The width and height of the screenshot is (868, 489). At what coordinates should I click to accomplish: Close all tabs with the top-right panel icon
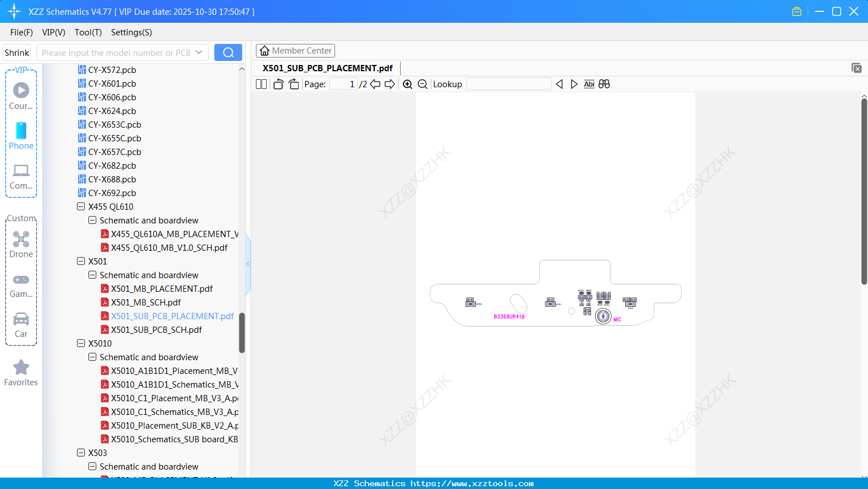(856, 68)
